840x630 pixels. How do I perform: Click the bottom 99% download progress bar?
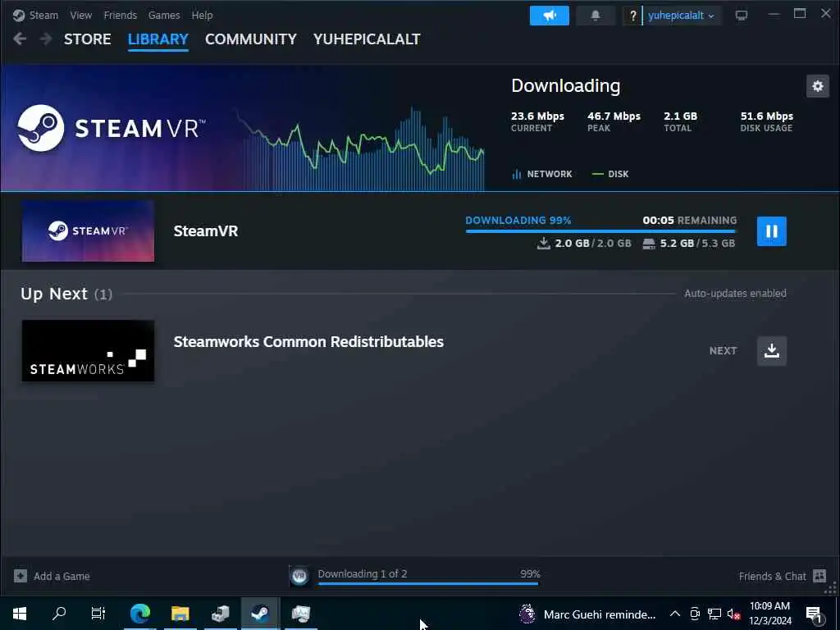pos(428,583)
